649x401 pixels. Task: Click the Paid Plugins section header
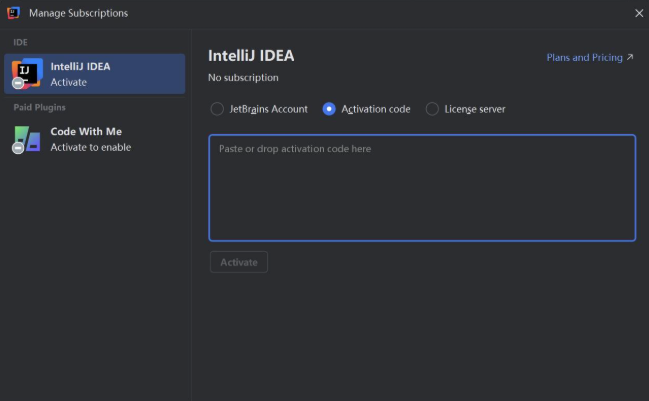(39, 107)
